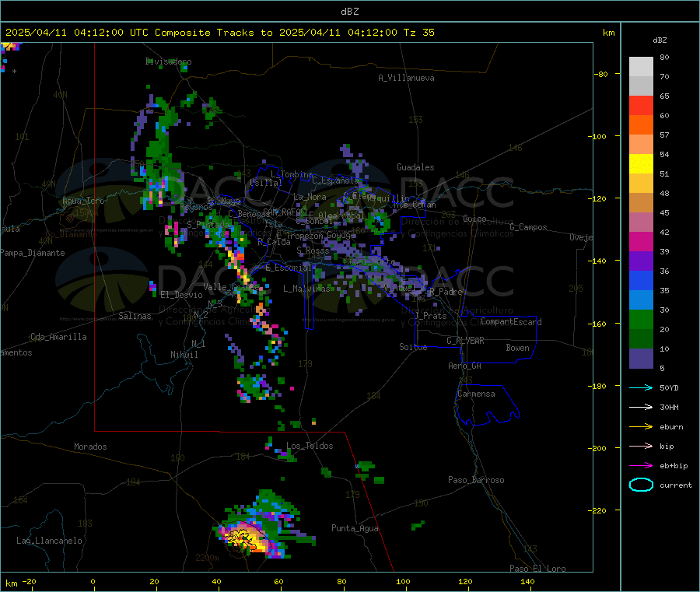Pick the green swatch between 30 and 20
700x592 pixels.
[x=641, y=319]
